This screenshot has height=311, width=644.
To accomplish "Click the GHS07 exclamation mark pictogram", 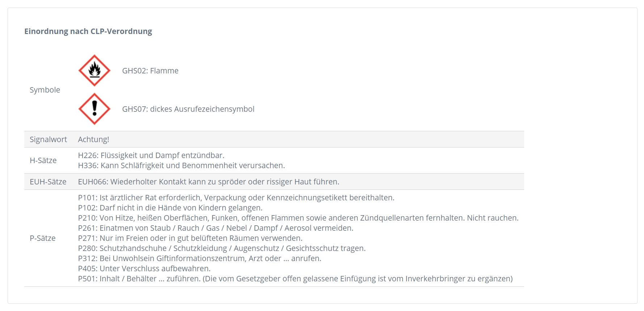I will pos(94,109).
